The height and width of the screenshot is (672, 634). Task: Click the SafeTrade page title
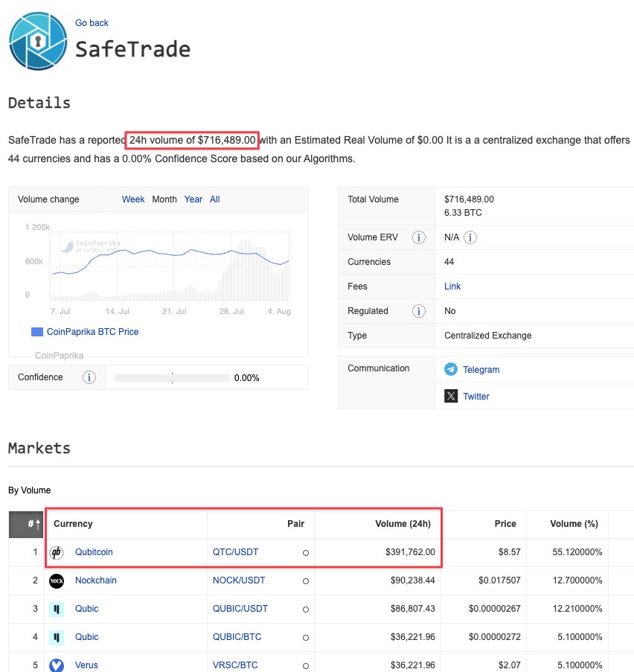pyautogui.click(x=133, y=49)
